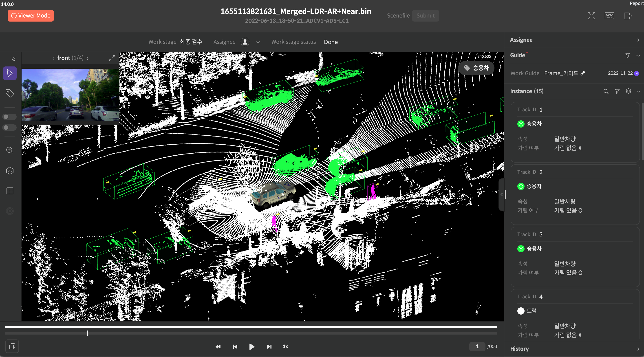Collapse right panel with side handle
Screen dimensions: 644x357
tap(501, 194)
